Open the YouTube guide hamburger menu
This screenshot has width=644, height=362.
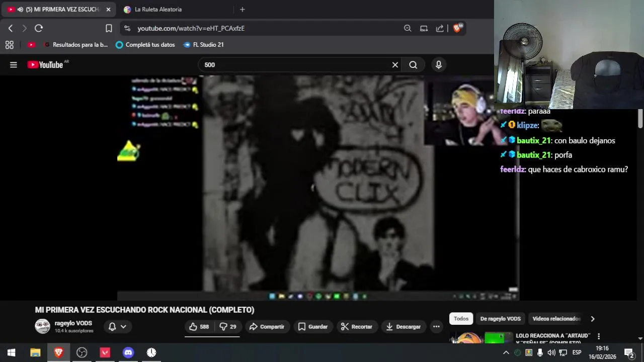tap(14, 64)
